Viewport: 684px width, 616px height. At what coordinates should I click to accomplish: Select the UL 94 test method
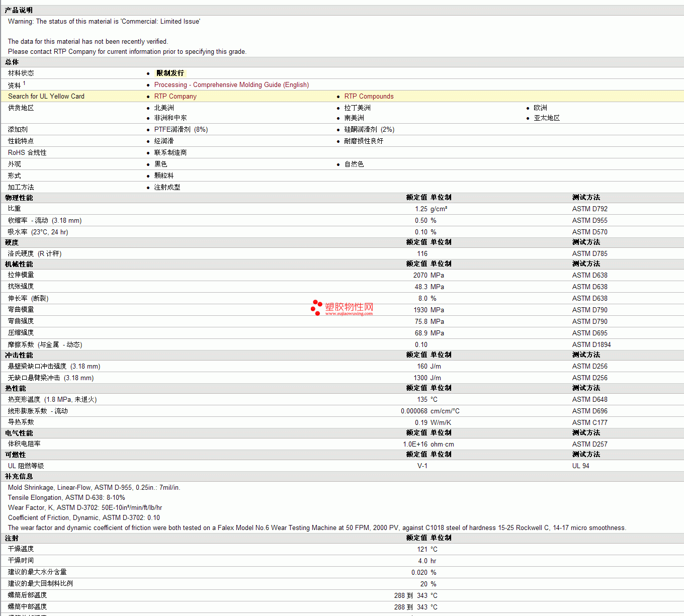[581, 466]
